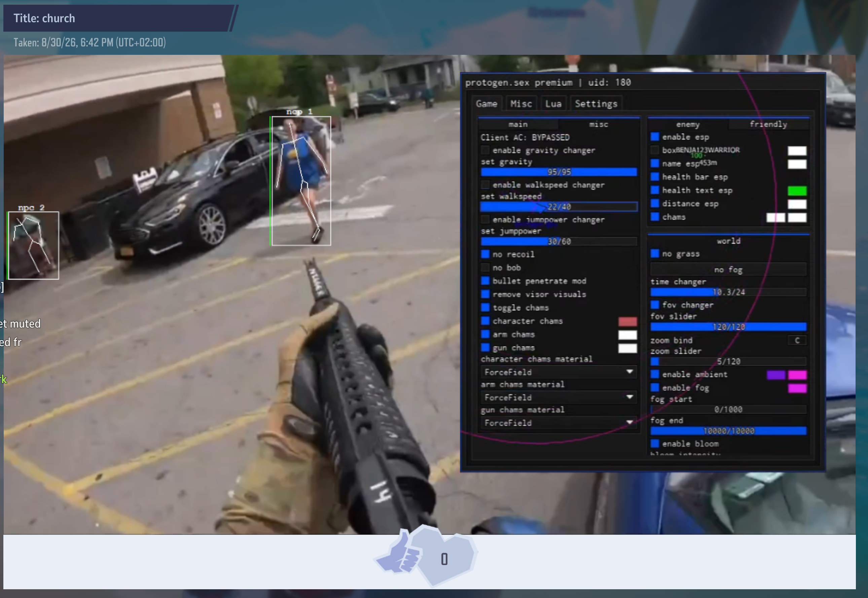Go to the Settings tab
The width and height of the screenshot is (868, 598).
point(596,104)
